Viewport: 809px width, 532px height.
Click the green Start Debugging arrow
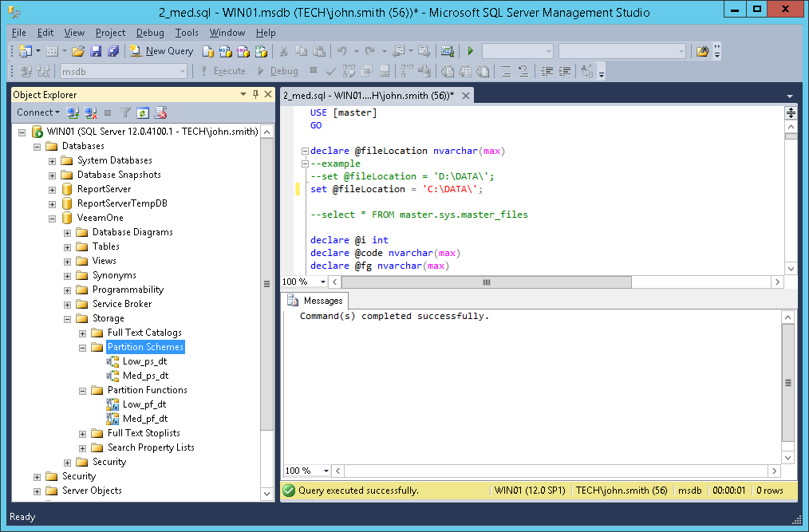471,51
